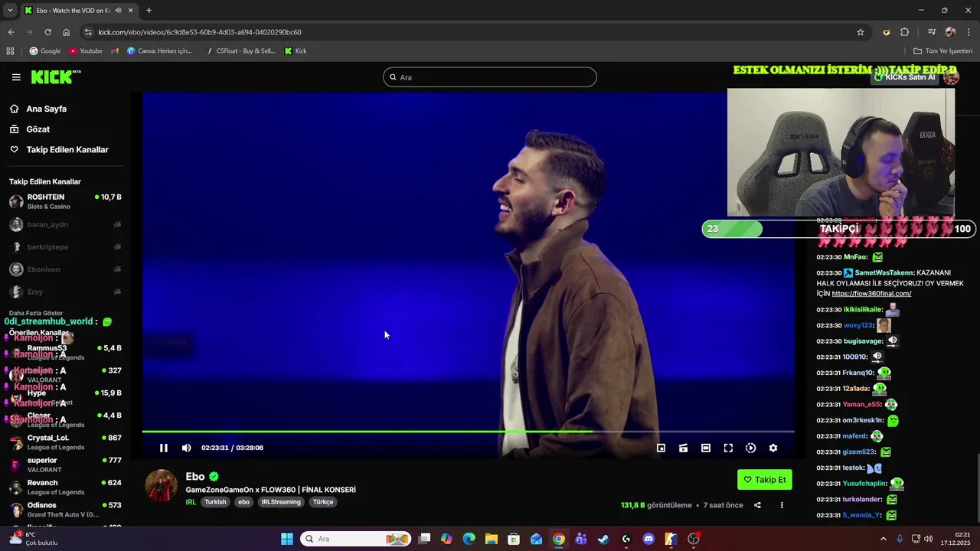Open Gözat in sidebar
Image resolution: width=980 pixels, height=551 pixels.
coord(38,129)
